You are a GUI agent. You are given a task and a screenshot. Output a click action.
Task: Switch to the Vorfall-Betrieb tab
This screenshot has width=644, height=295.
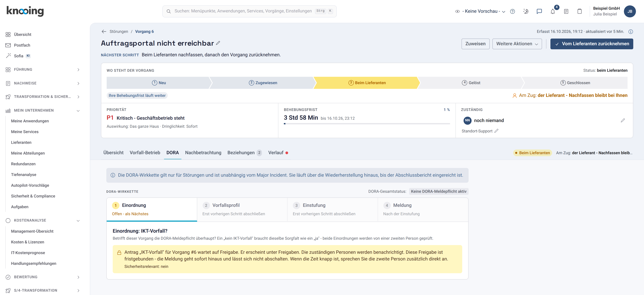(x=145, y=153)
